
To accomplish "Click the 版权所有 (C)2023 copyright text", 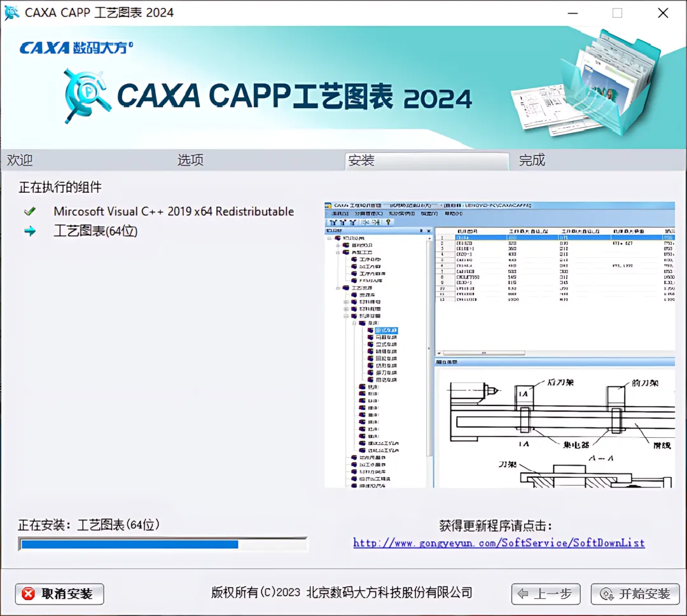I will [x=342, y=592].
